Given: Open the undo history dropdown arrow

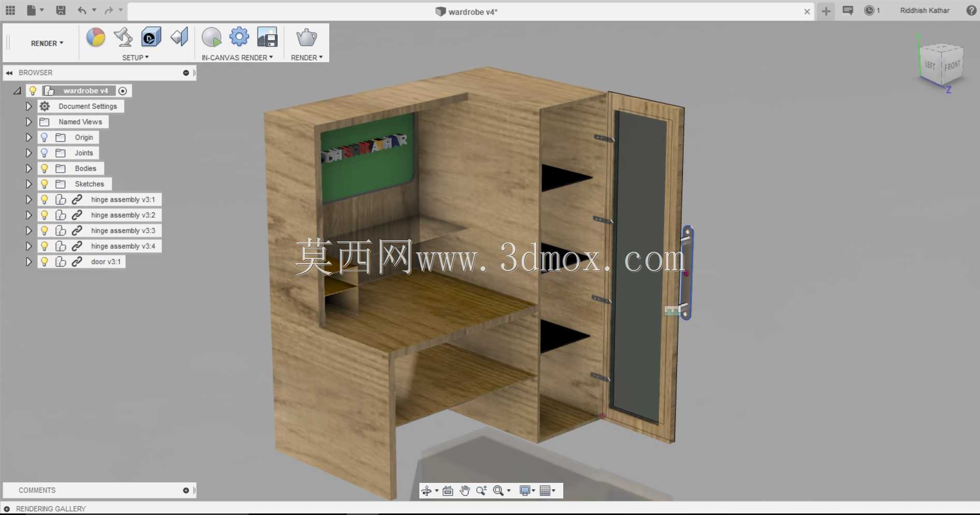Looking at the screenshot, I should pyautogui.click(x=94, y=10).
